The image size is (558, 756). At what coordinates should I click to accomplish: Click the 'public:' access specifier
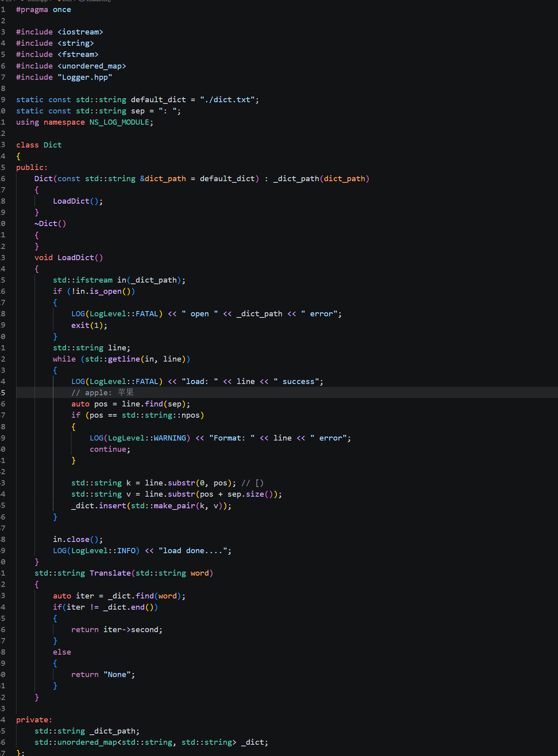pyautogui.click(x=32, y=168)
